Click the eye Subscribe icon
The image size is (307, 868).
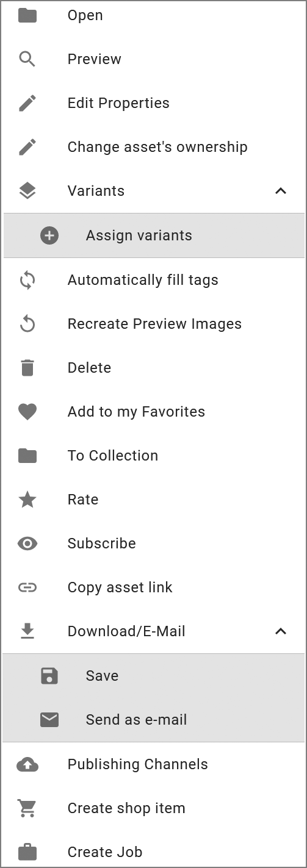pos(27,543)
